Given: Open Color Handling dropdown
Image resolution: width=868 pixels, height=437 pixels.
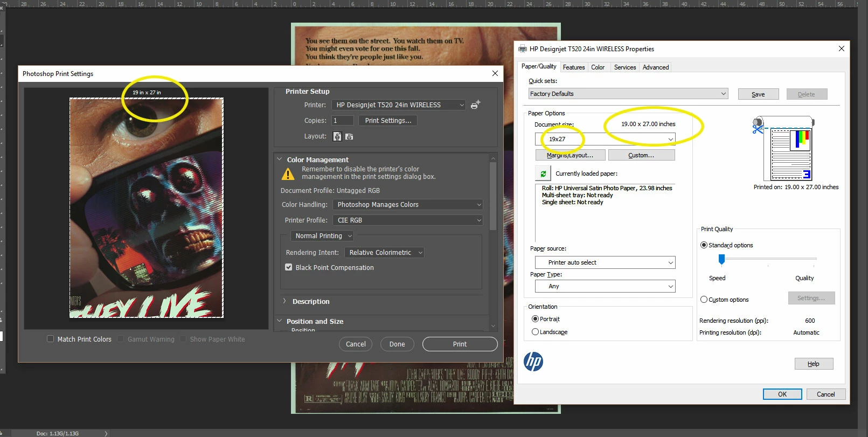Looking at the screenshot, I should [407, 205].
